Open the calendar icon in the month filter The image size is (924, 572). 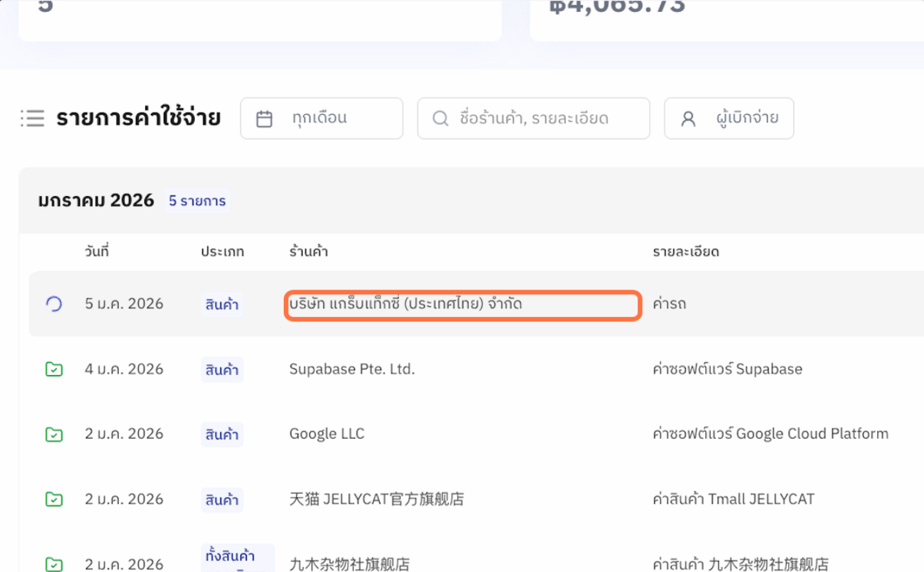pos(264,118)
